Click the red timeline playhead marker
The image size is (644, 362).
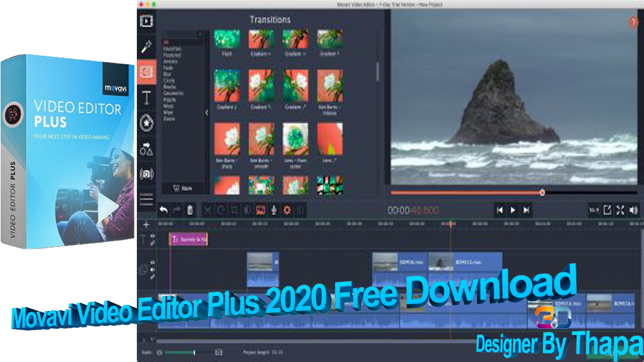tap(450, 224)
